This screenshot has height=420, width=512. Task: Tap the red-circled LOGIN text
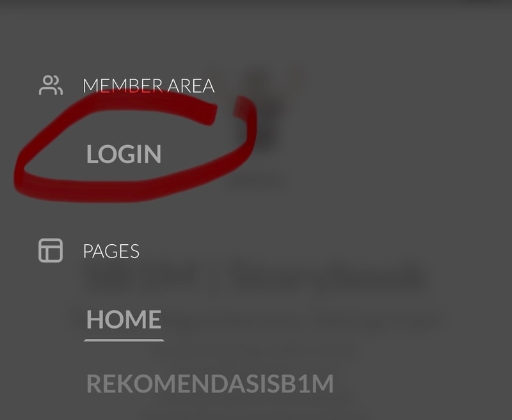pos(124,154)
